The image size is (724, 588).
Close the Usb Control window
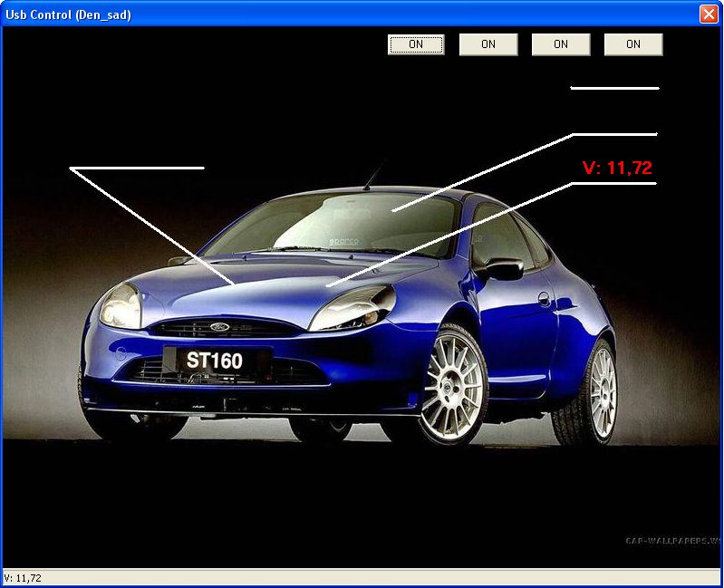tap(708, 14)
